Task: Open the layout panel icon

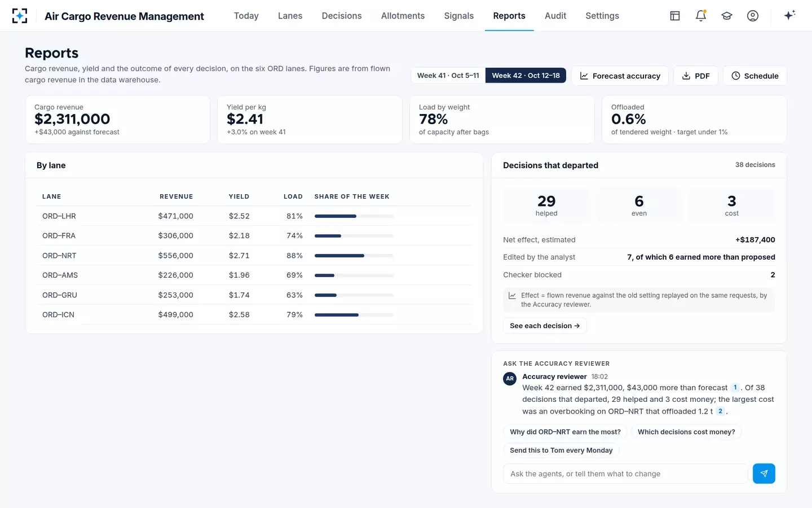Action: click(675, 16)
